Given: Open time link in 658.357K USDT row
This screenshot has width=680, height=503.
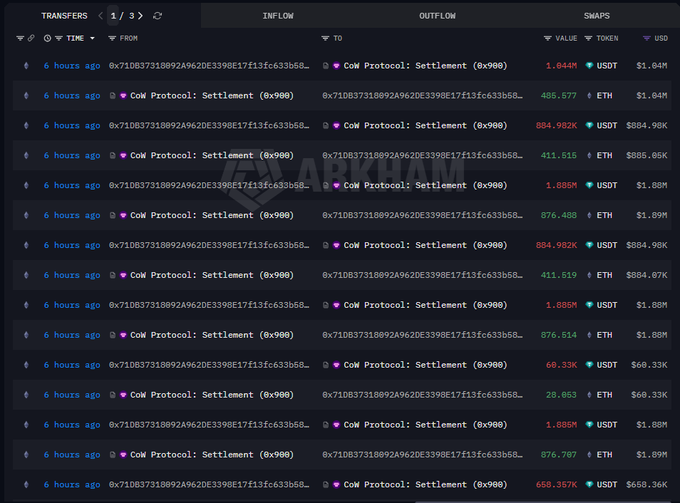Looking at the screenshot, I should pos(72,484).
